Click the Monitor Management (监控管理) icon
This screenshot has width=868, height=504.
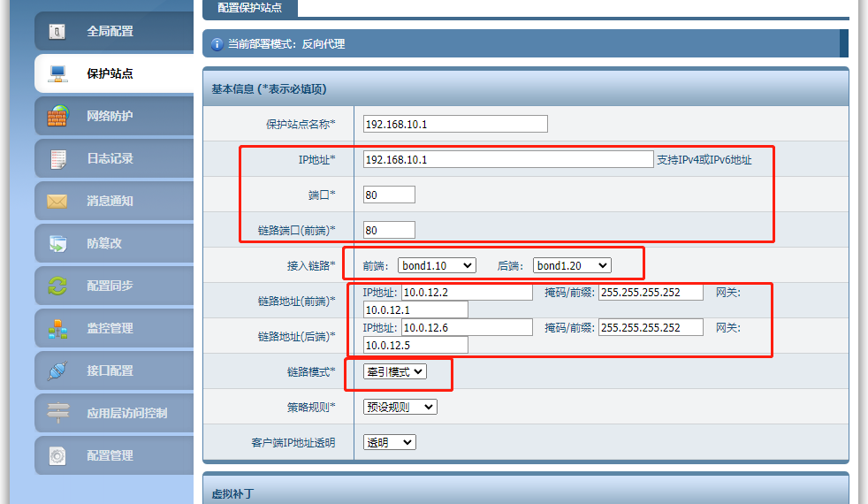tap(57, 328)
